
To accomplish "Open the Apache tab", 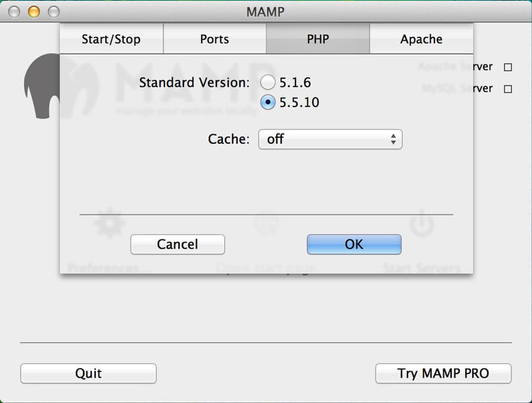I will pyautogui.click(x=421, y=40).
